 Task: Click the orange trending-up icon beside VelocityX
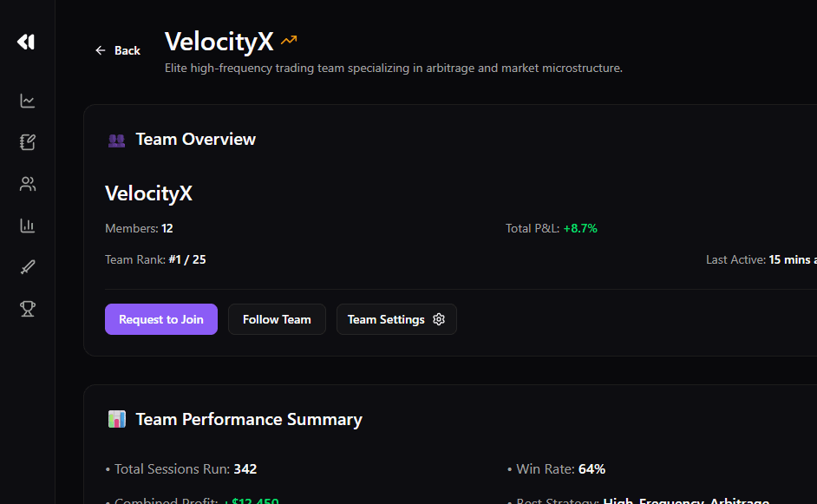(289, 41)
